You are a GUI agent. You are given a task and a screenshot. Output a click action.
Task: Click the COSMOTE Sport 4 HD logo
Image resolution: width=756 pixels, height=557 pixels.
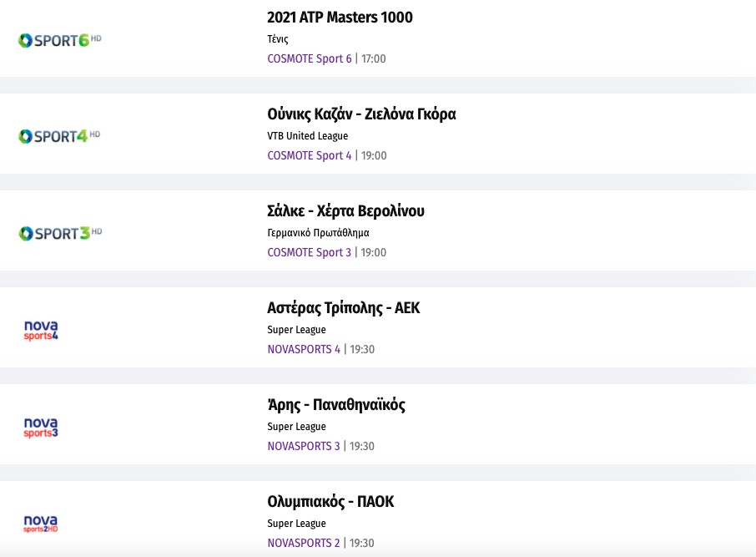[59, 136]
